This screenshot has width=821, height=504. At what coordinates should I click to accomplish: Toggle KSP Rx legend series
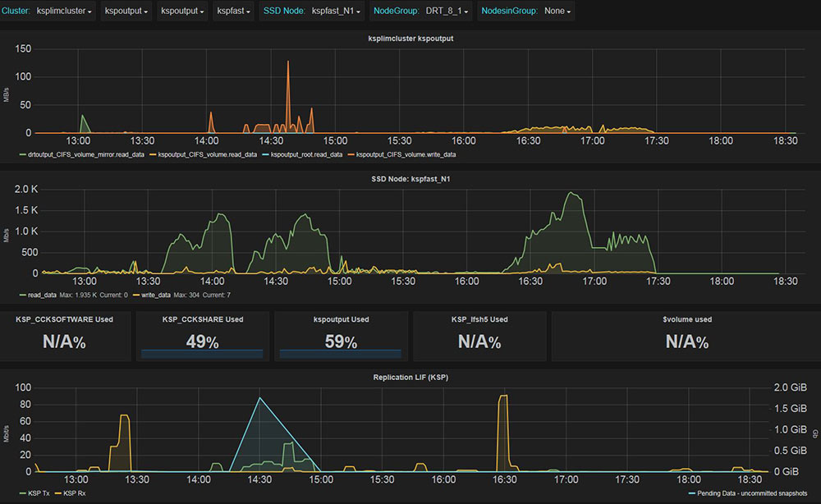pyautogui.click(x=70, y=493)
